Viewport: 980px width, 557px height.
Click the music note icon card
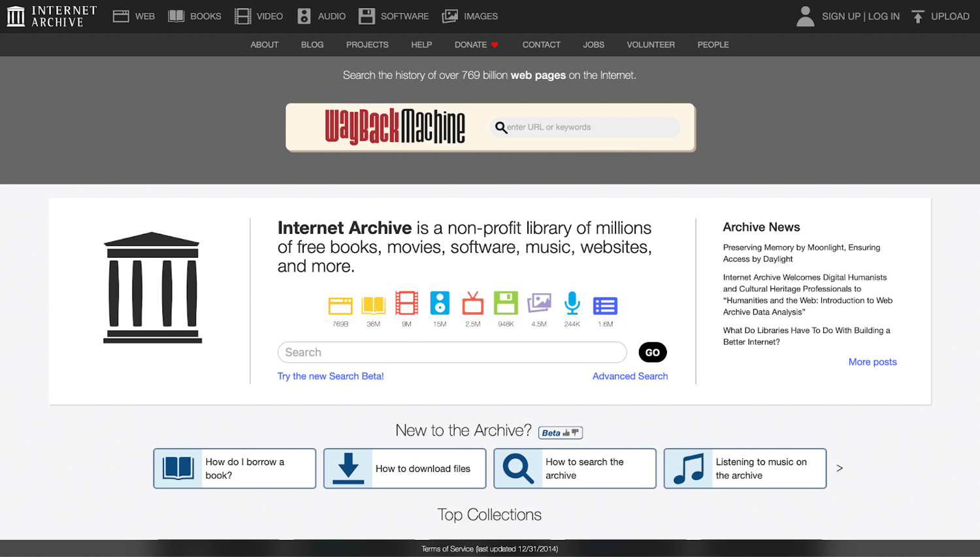689,468
